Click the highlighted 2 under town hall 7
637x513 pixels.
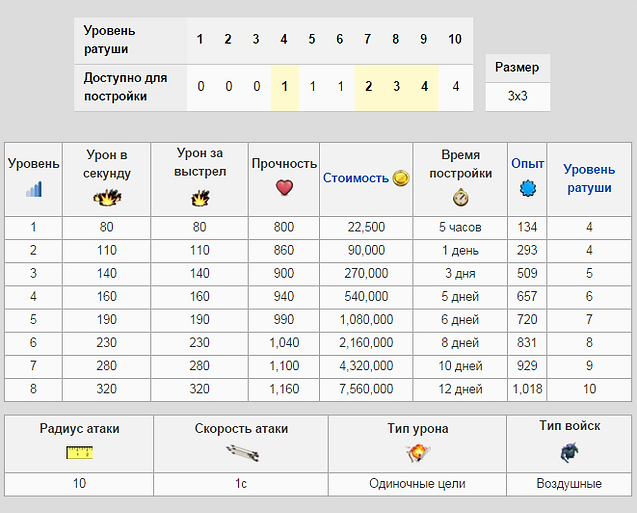(x=368, y=87)
